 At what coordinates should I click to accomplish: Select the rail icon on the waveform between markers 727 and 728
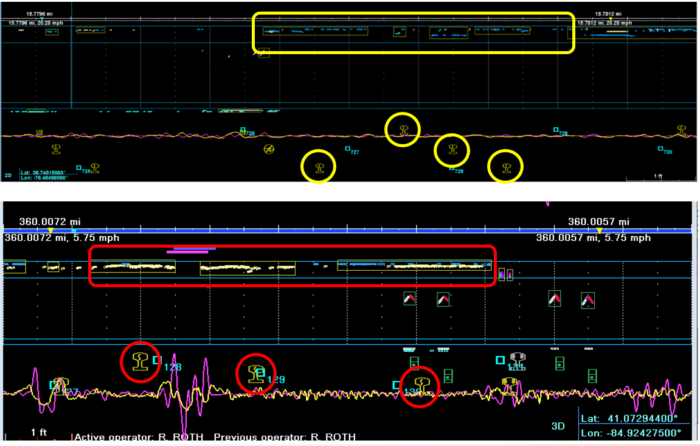[404, 130]
